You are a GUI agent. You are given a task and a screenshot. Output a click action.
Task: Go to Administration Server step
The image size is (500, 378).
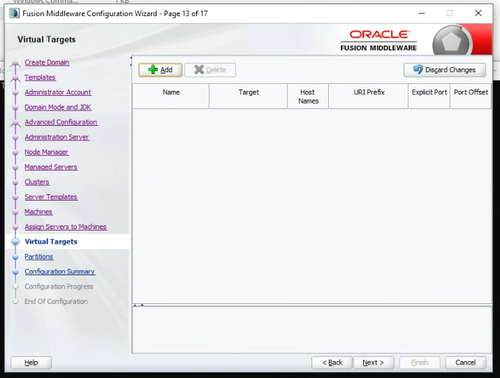point(57,137)
